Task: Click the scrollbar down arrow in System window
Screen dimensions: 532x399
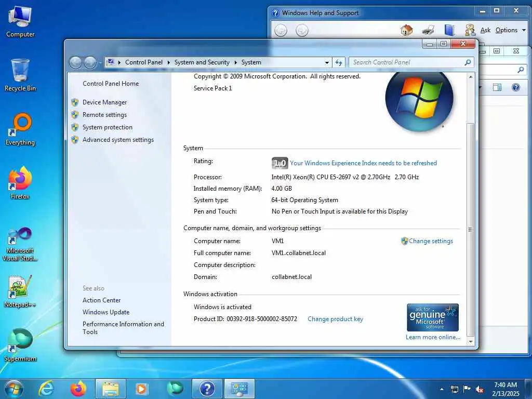Action: [470, 342]
